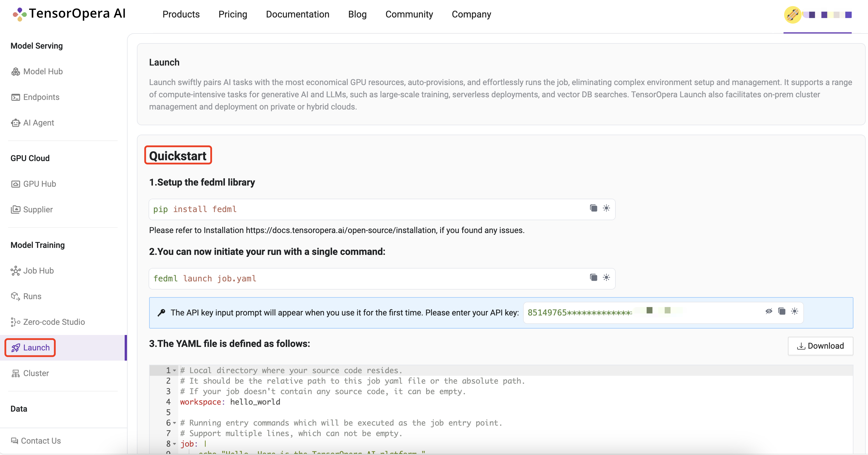Navigate to GPU Hub

tap(39, 184)
